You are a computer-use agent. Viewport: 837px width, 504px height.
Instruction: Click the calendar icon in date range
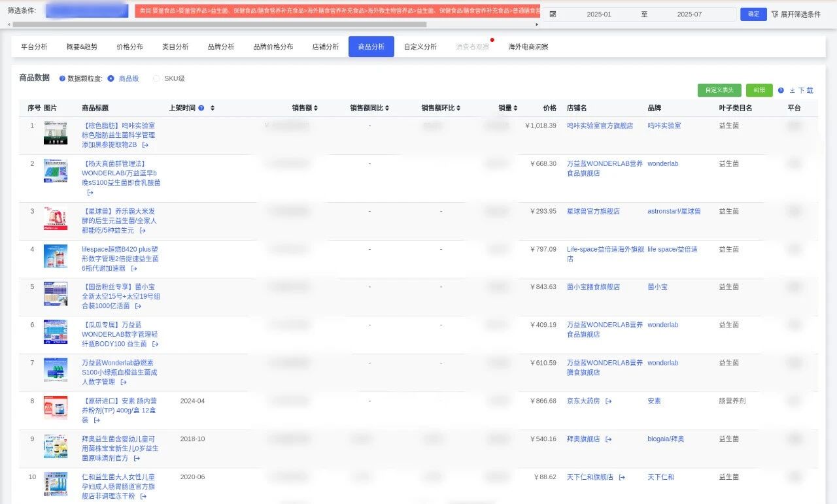point(553,14)
